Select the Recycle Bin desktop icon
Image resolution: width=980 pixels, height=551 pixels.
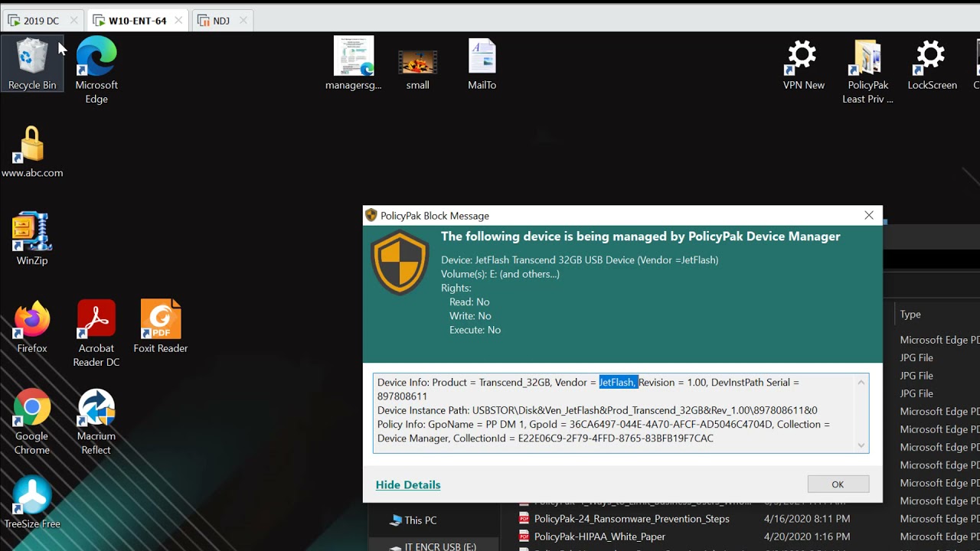[32, 64]
